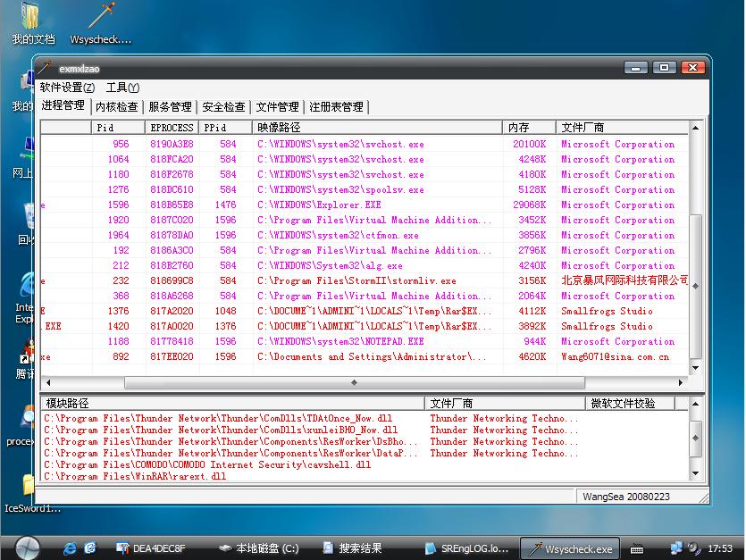Select the alg.exe process row
Image resolution: width=746 pixels, height=560 pixels.
(x=365, y=266)
